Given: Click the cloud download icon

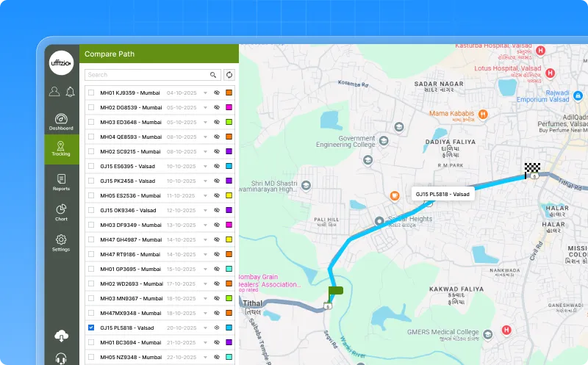Looking at the screenshot, I should click(x=61, y=336).
